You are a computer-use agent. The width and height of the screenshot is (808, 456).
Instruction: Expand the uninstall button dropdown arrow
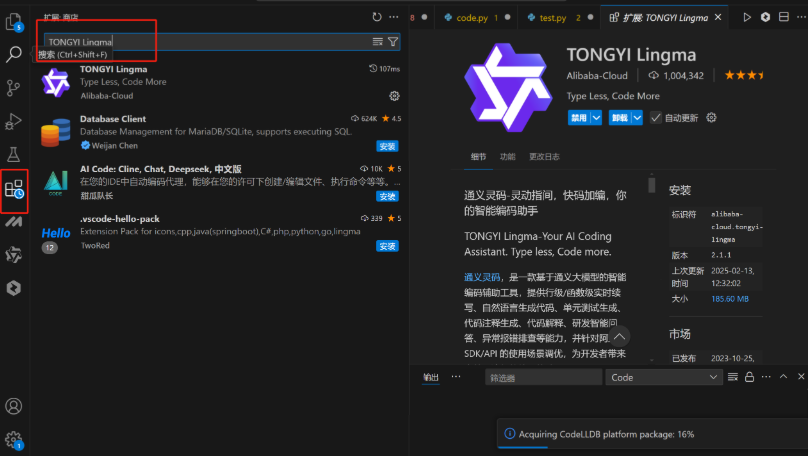click(x=637, y=117)
